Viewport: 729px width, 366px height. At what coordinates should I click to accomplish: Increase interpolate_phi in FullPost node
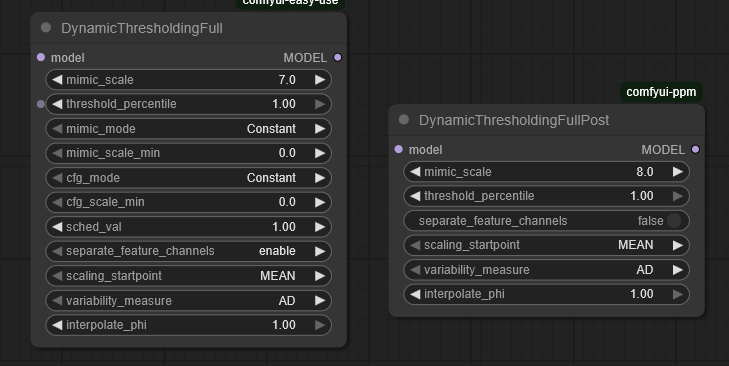(678, 294)
